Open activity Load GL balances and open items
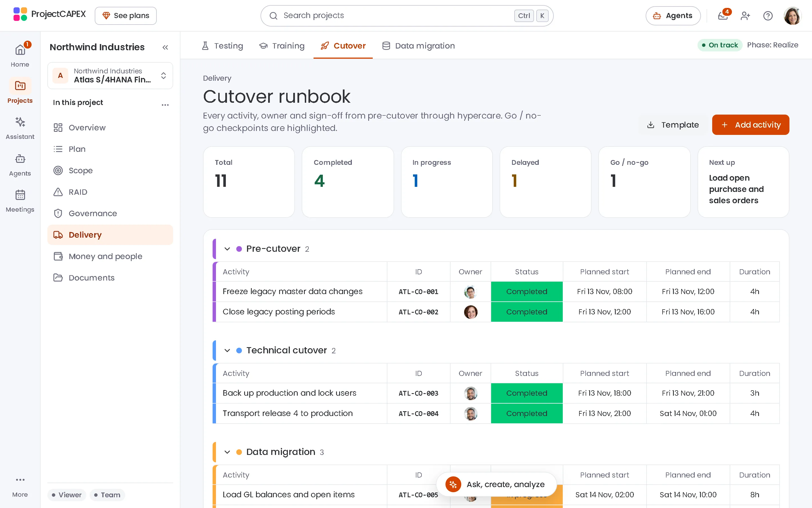 click(288, 494)
